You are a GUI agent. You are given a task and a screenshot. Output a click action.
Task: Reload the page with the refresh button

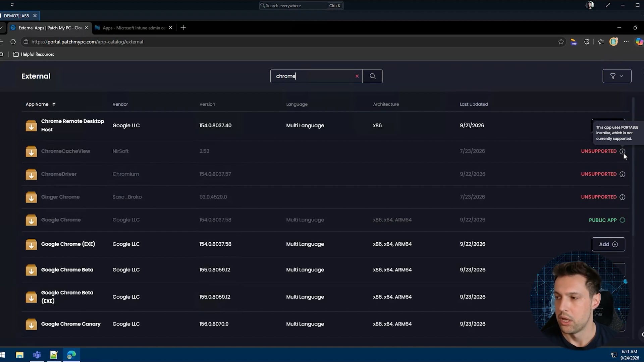(13, 42)
